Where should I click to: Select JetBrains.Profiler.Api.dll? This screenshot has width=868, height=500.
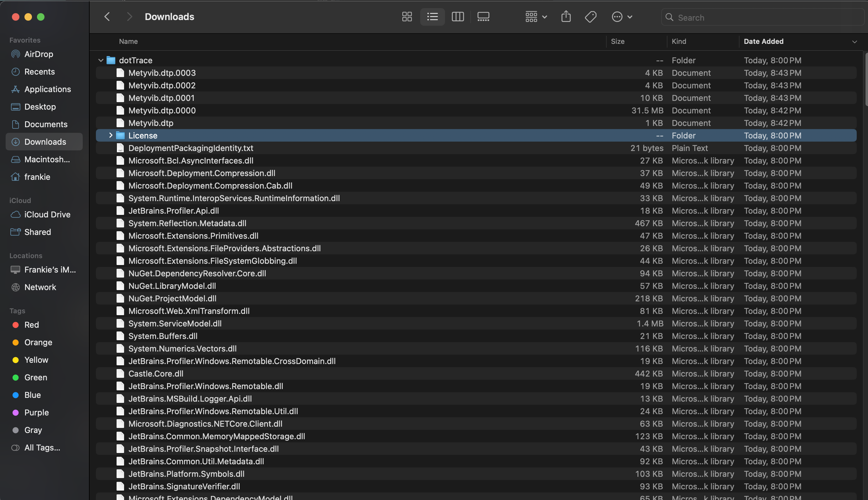click(x=476, y=211)
